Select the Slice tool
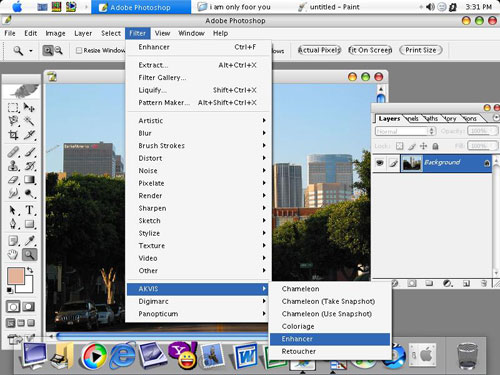The image size is (500, 375). tap(29, 135)
